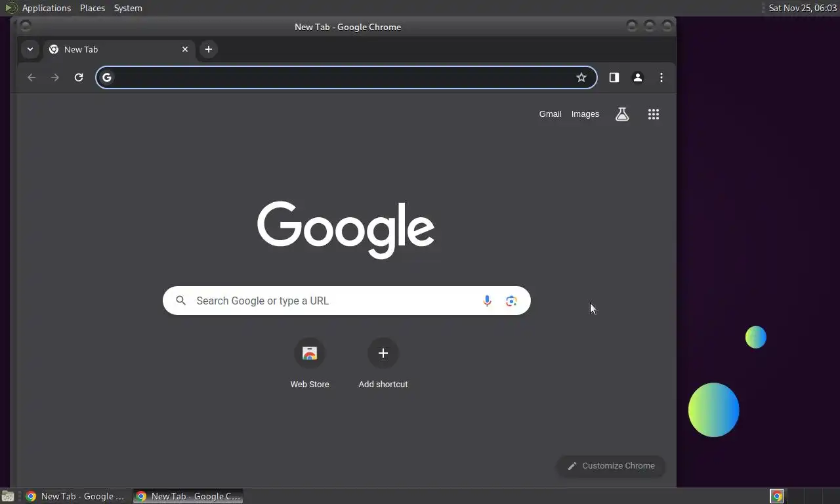This screenshot has width=840, height=504.
Task: Open the Places menu
Action: click(93, 8)
